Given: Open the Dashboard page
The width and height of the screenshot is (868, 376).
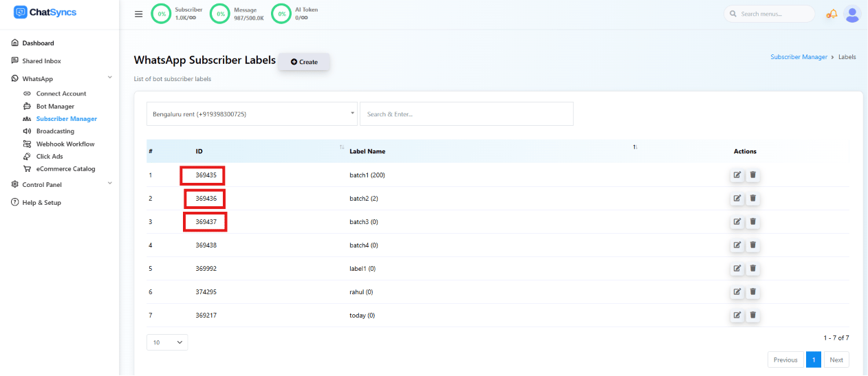Looking at the screenshot, I should tap(38, 43).
